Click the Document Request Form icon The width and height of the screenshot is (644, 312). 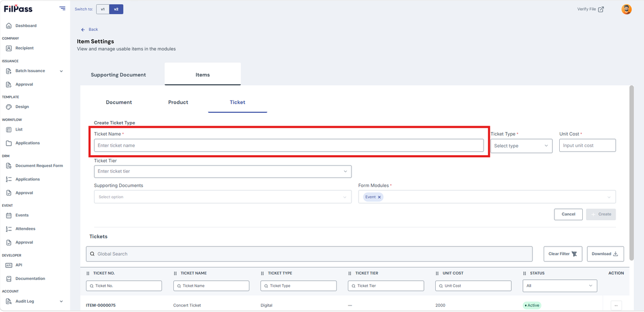[9, 166]
